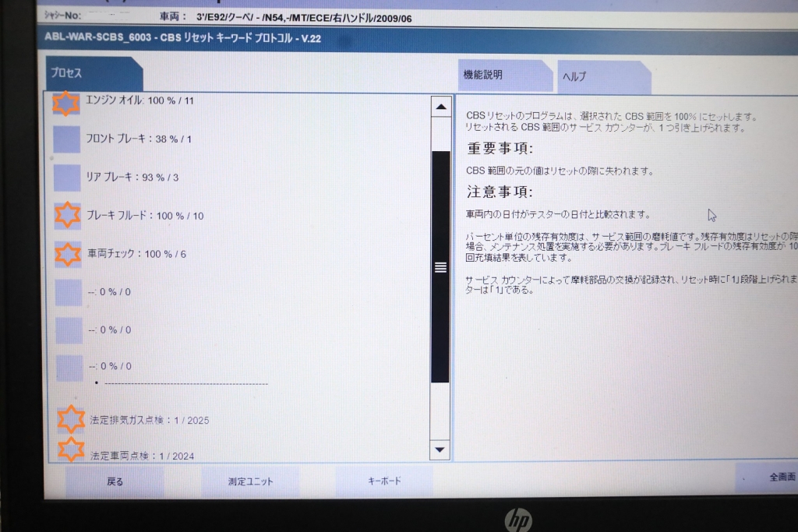Click the dark scrollbar thumb grip
Viewport: 798px width, 532px height.
click(440, 267)
